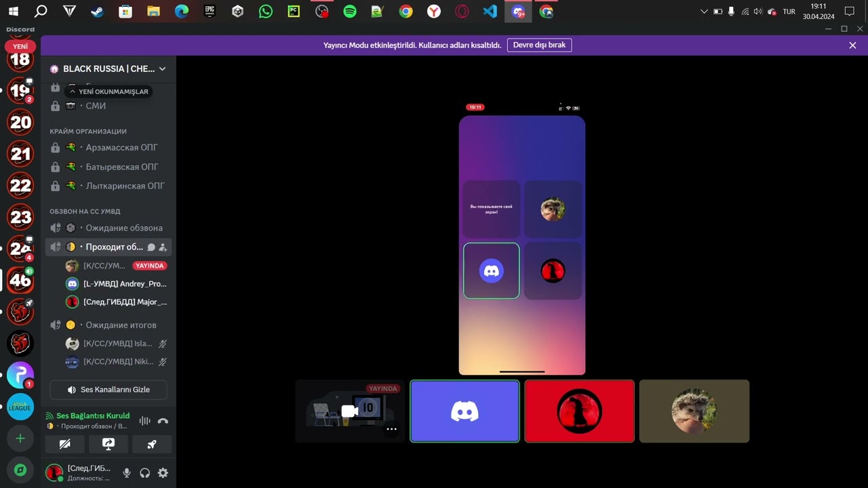
Task: Select the red avatar participant tile
Action: (579, 411)
